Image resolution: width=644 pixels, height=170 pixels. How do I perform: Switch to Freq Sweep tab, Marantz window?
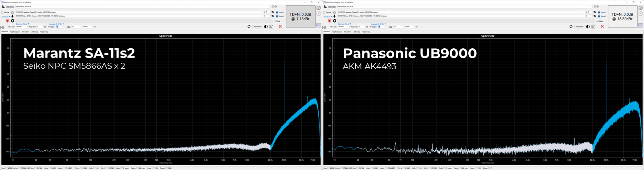[44, 32]
